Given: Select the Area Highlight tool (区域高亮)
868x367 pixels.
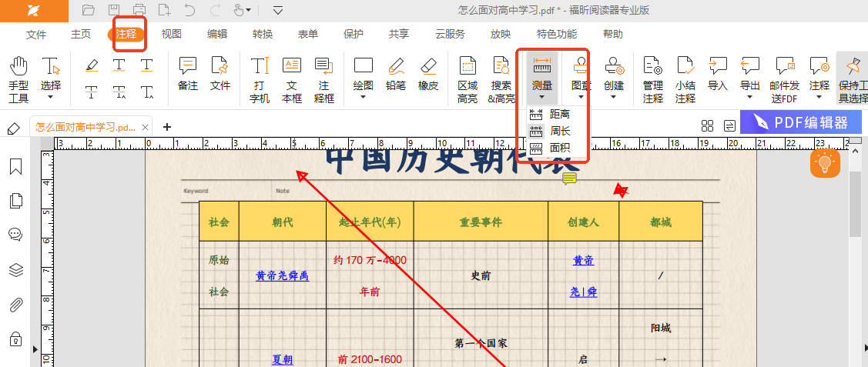Looking at the screenshot, I should point(468,79).
